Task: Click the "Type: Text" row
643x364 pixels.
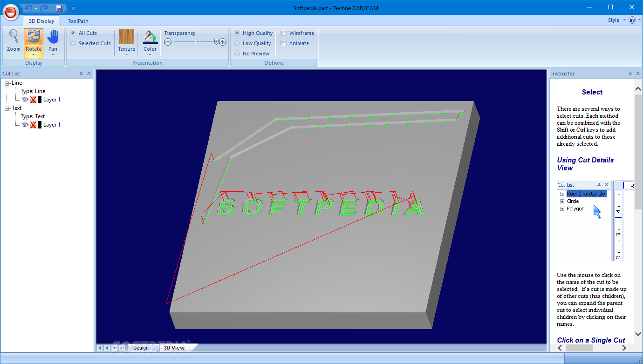Action: (x=33, y=116)
